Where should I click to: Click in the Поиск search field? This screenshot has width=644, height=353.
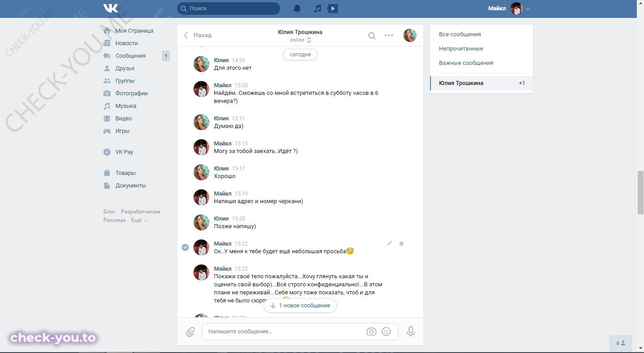(x=229, y=9)
